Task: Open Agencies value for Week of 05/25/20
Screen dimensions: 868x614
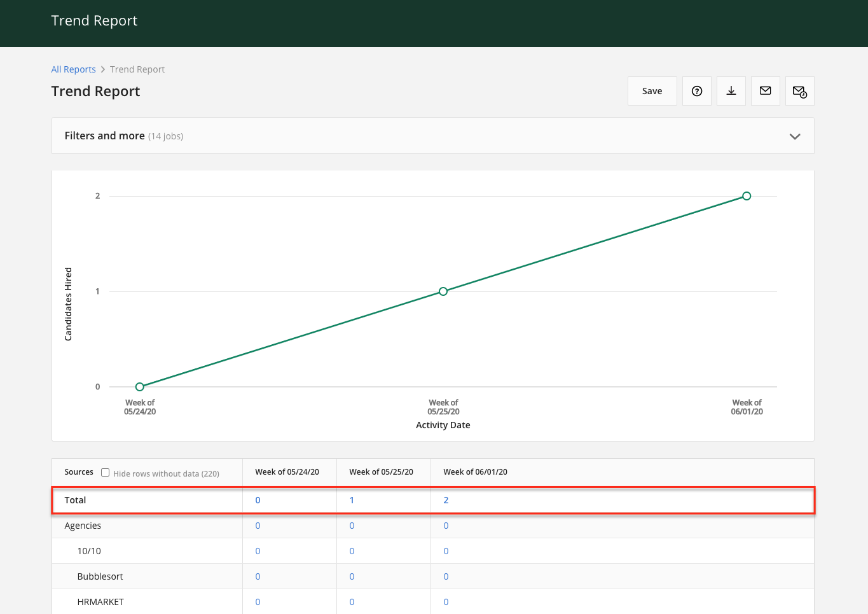Action: point(352,526)
